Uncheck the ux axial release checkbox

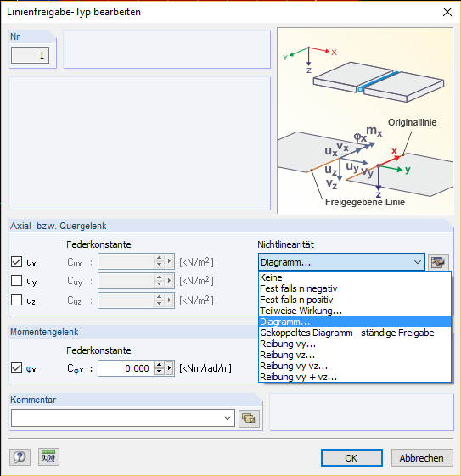[16, 261]
